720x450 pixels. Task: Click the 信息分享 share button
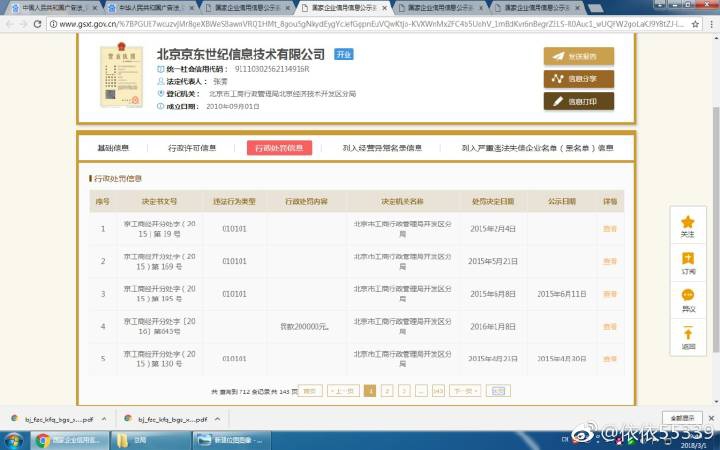coord(579,79)
